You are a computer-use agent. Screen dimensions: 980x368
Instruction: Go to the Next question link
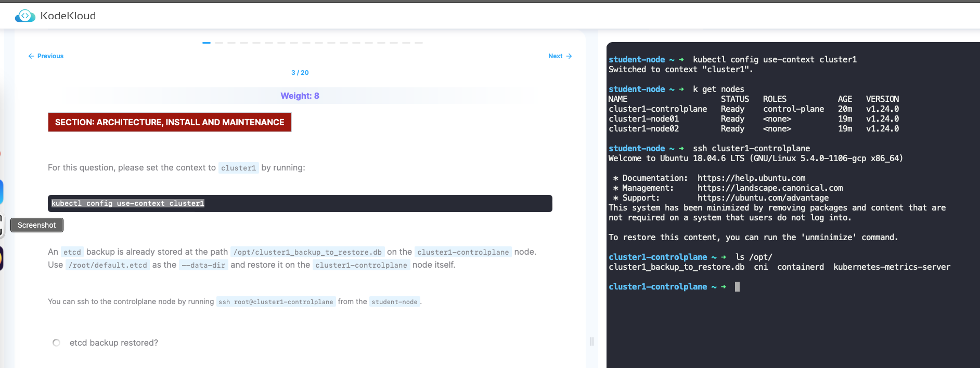pyautogui.click(x=555, y=56)
